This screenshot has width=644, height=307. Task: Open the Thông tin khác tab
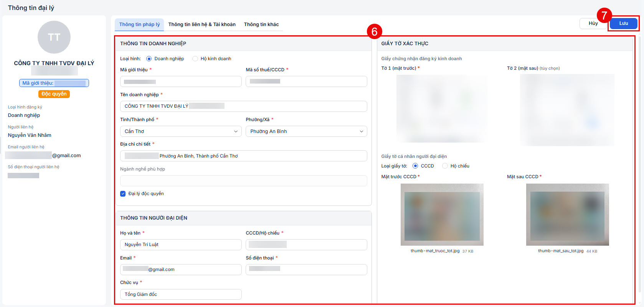point(261,25)
